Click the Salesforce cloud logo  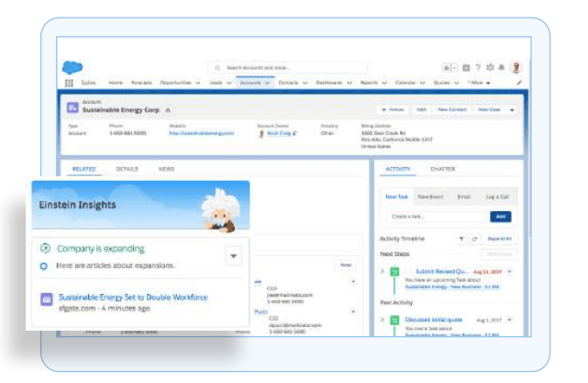click(72, 66)
